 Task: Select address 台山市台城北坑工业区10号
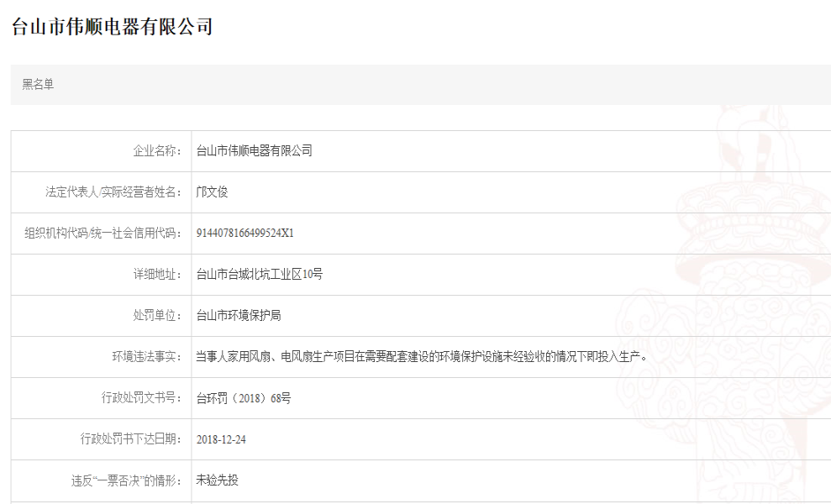(259, 275)
